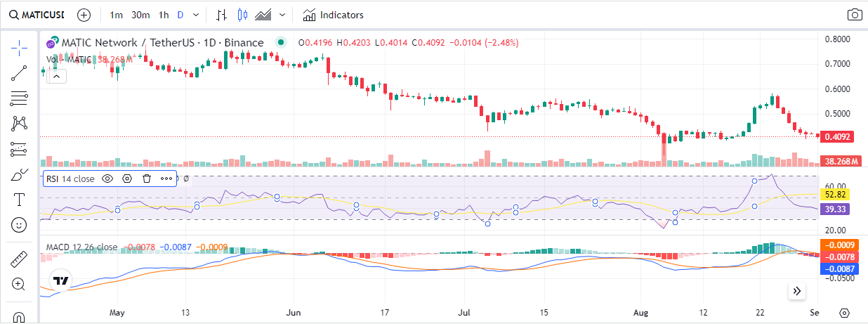Click the RSI moving average value label 52.82
The image size is (868, 324).
click(835, 194)
